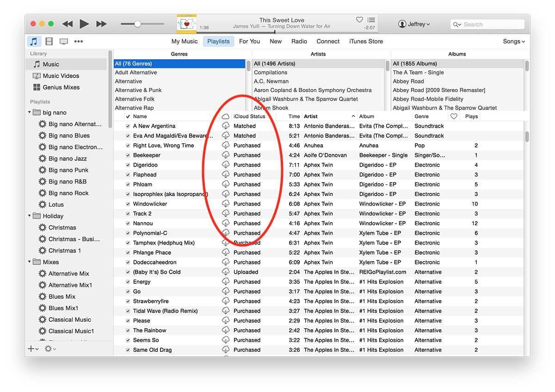Adjust the volume slider
Screen dimensions: 555x392
(x=137, y=24)
